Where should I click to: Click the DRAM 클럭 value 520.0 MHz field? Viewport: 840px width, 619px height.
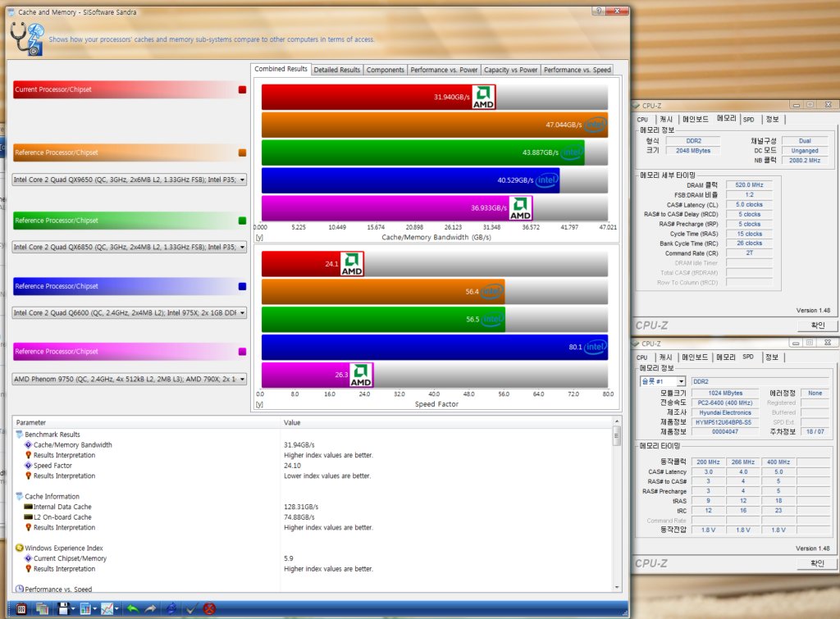click(750, 184)
